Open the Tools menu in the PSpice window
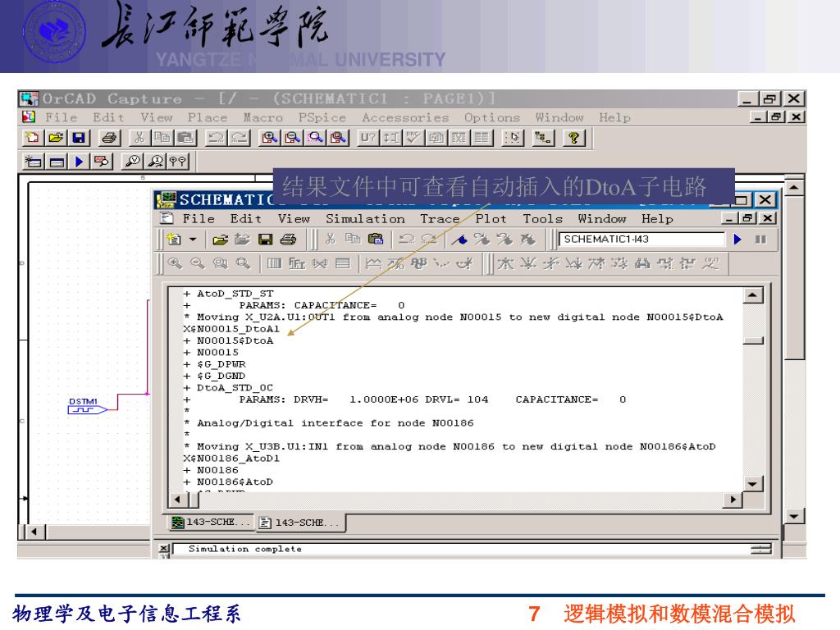The width and height of the screenshot is (840, 630). (543, 218)
